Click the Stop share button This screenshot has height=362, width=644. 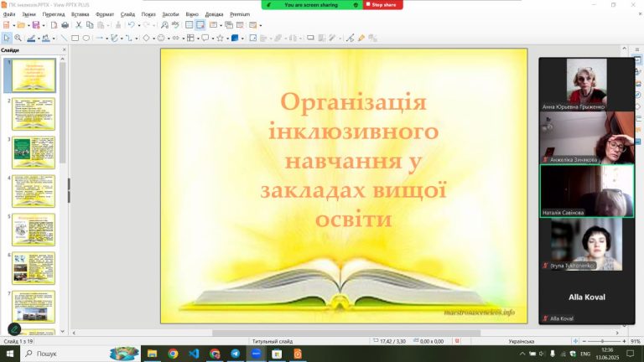coord(382,5)
